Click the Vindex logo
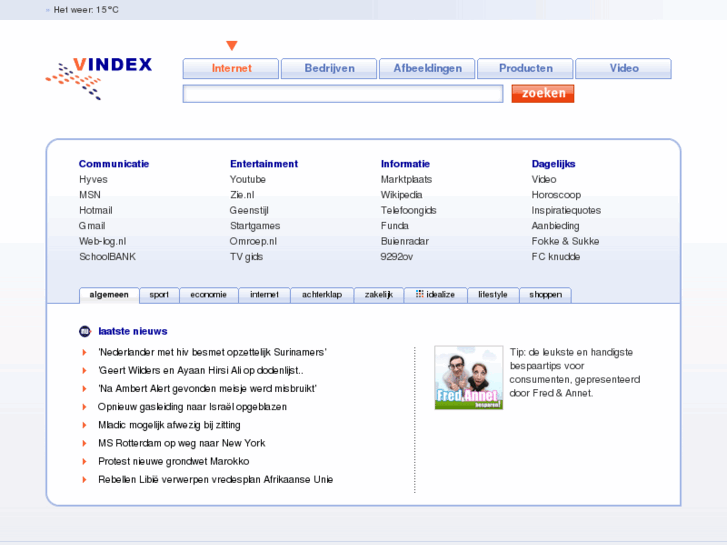Screen dimensions: 727x545 coord(99,78)
